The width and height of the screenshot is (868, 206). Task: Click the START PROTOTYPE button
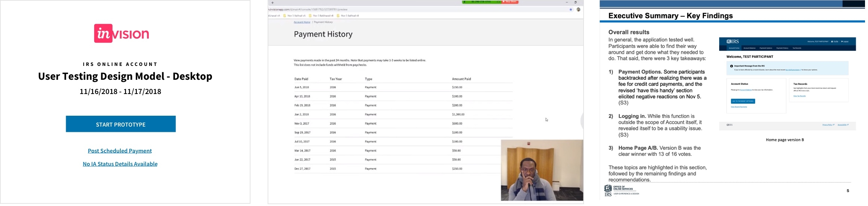pyautogui.click(x=121, y=124)
